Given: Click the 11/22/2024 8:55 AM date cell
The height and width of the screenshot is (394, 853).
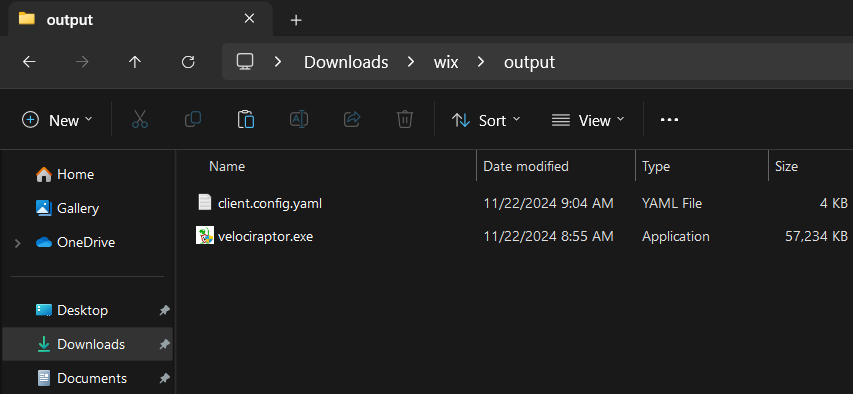Looking at the screenshot, I should coord(548,236).
